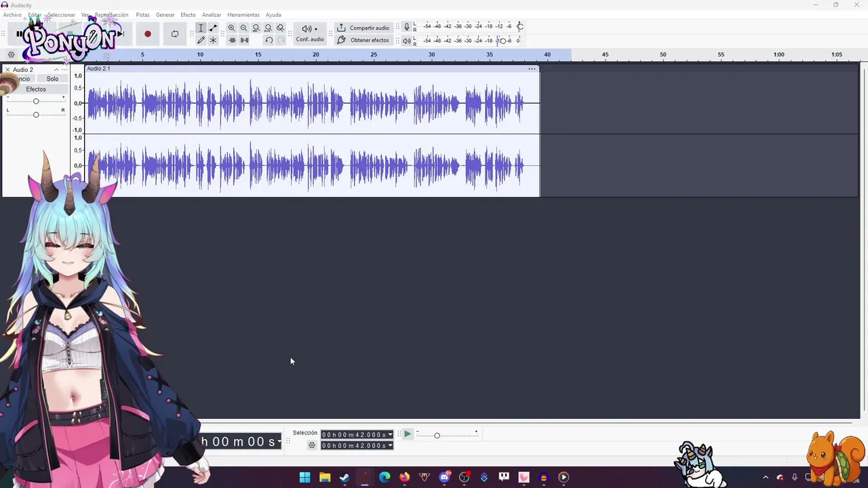Click the Zoom toggle magnifier icon
Viewport: 868px width, 488px height.
point(281,28)
